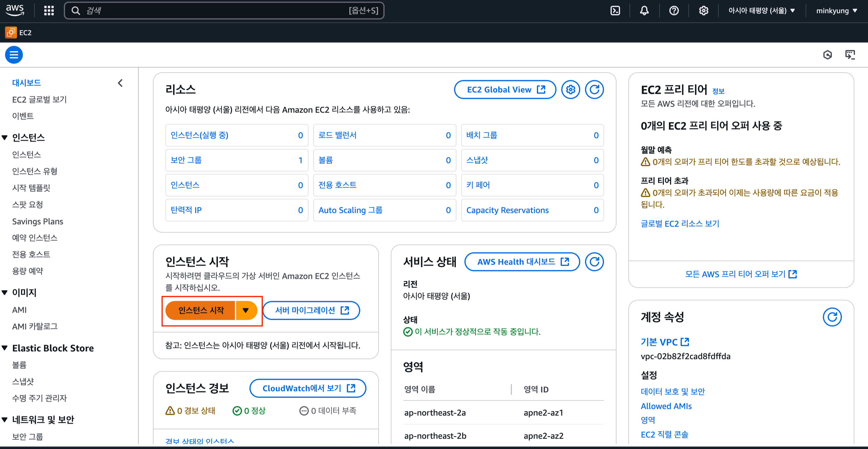Screen dimensions: 868x449
Task: Open EC2 글로벌 보기 in sidebar
Action: pos(39,99)
